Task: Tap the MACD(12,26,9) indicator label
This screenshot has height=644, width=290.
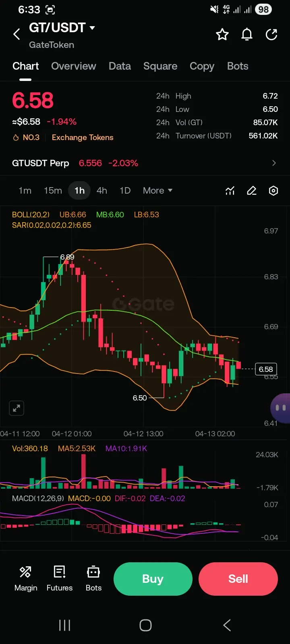Action: (38, 498)
